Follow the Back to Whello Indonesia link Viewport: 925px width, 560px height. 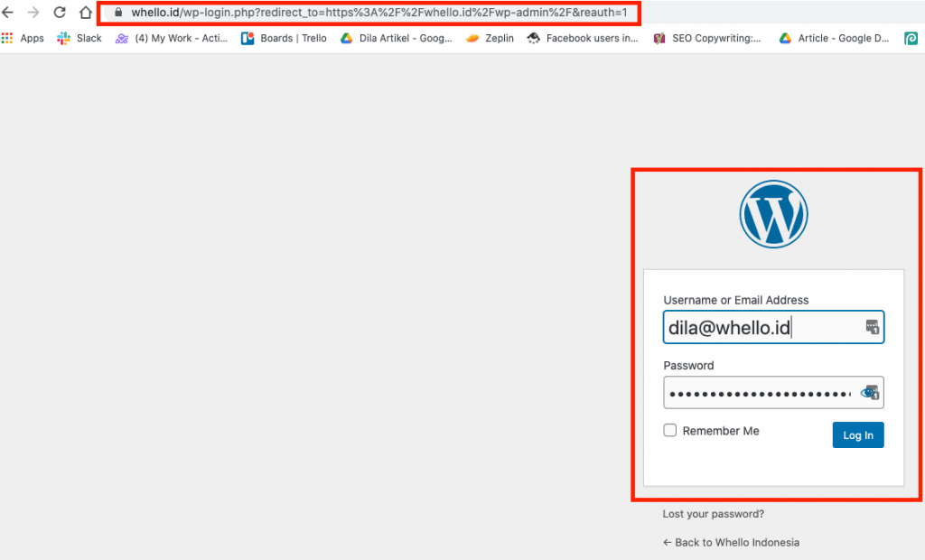[x=730, y=543]
